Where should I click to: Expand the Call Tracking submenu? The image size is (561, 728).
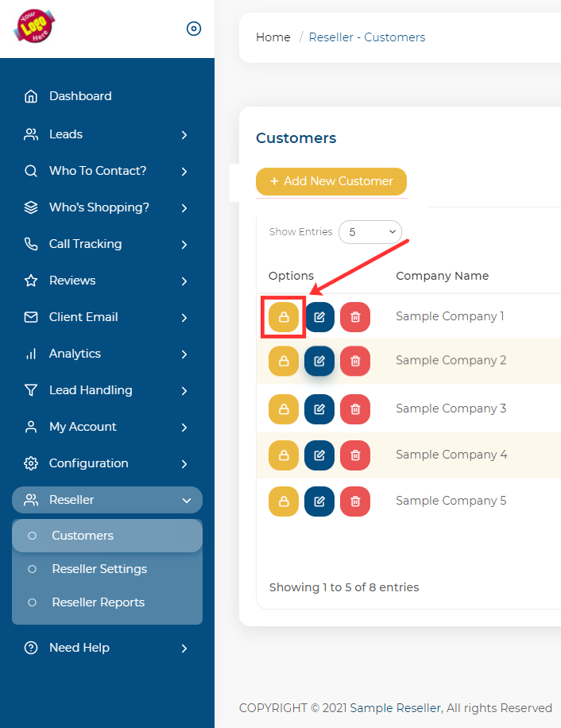click(106, 244)
